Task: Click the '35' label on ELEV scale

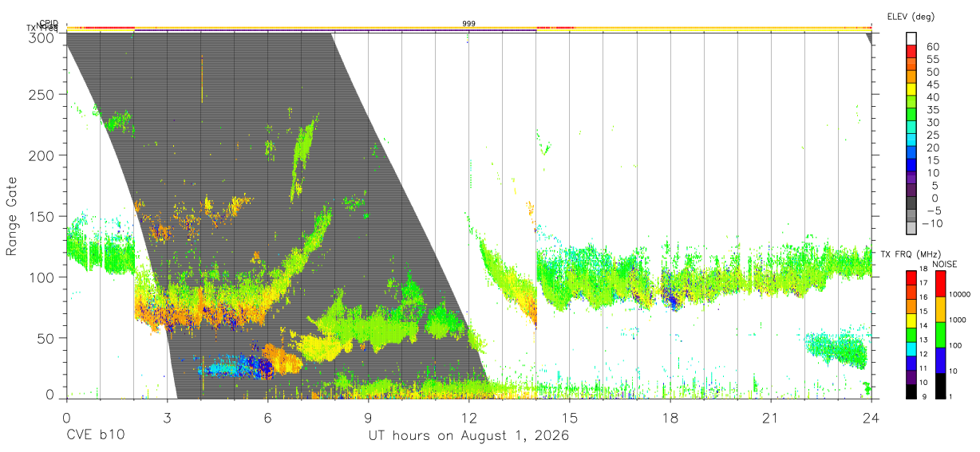Action: pyautogui.click(x=931, y=110)
